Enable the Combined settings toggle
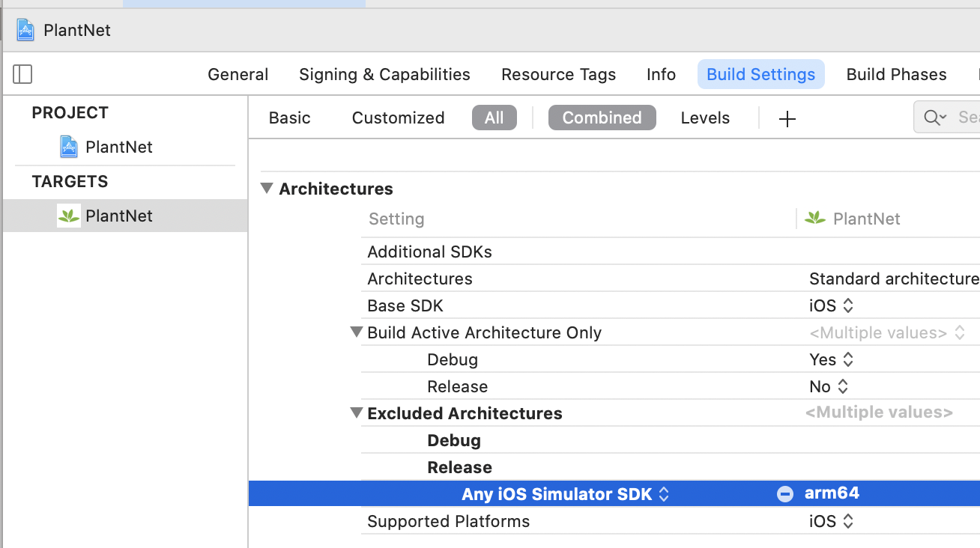The height and width of the screenshot is (548, 980). pyautogui.click(x=602, y=118)
